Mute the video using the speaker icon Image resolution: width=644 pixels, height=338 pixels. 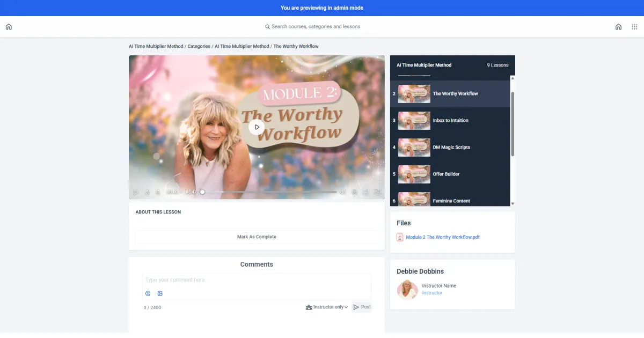[x=342, y=192]
